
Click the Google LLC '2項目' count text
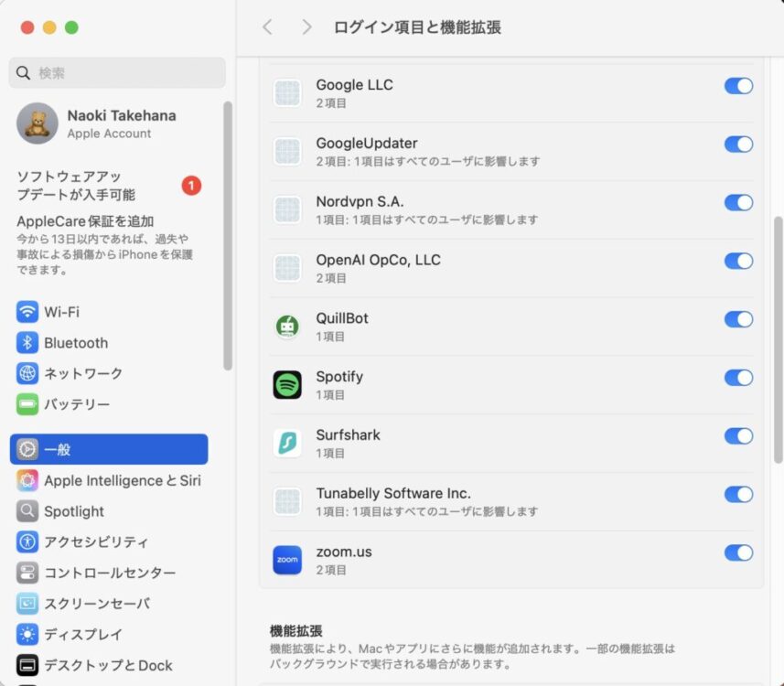tap(331, 103)
